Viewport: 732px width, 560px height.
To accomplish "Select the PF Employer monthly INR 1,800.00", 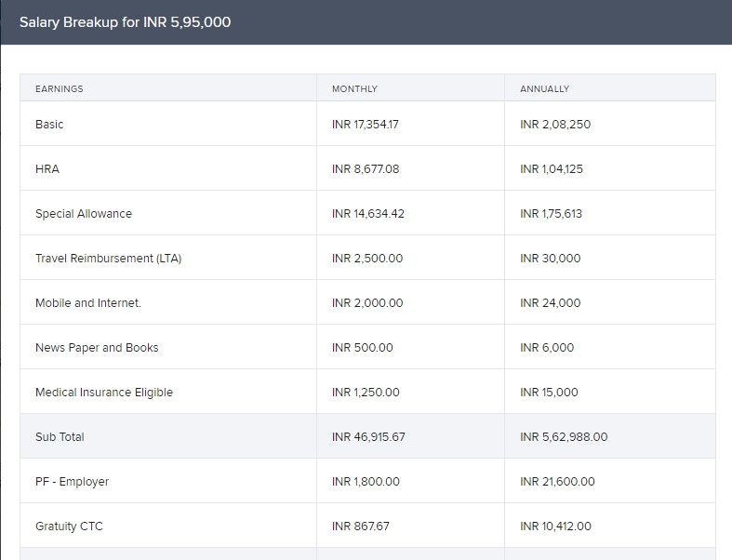I will tap(366, 482).
